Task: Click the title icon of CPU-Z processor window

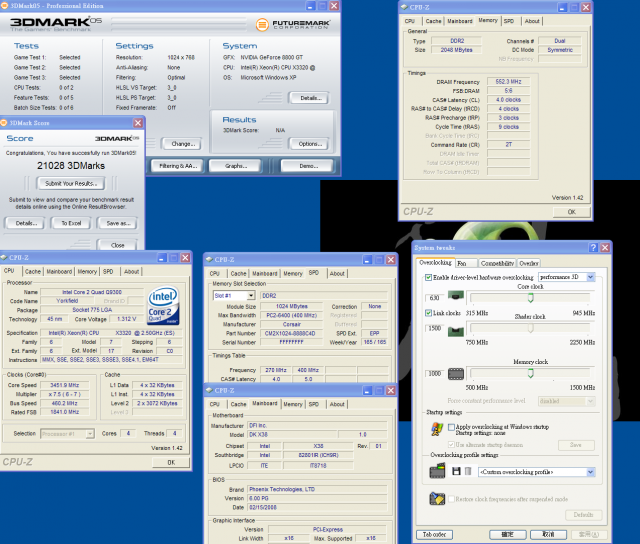Action: 4,257
